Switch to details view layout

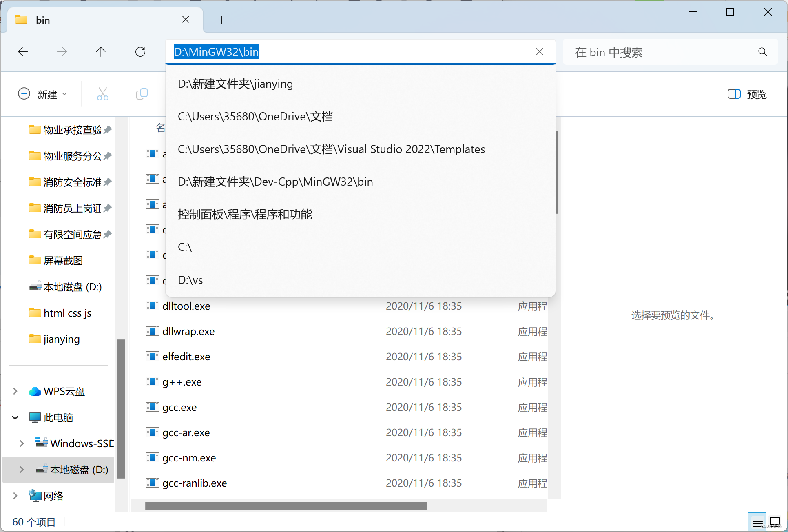click(757, 522)
